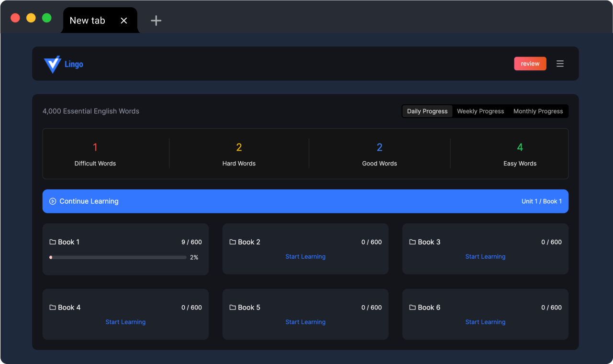Click the Difficult Words count card
Viewport: 613px width, 364px height.
(x=95, y=154)
